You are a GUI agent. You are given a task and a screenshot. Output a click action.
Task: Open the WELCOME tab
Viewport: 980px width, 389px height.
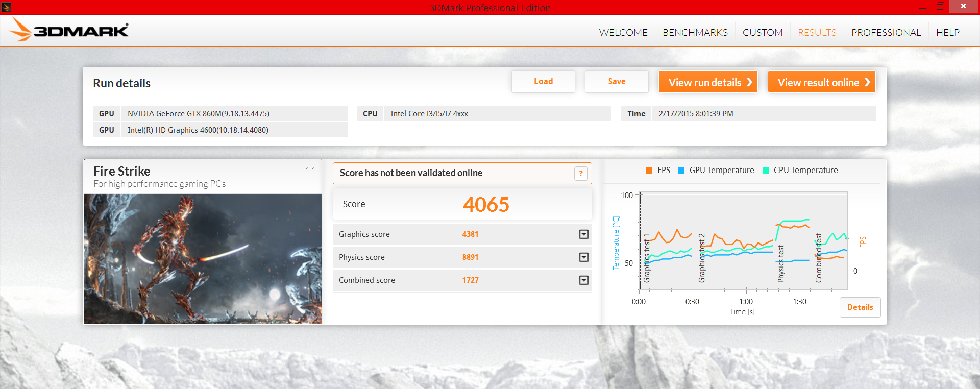click(623, 32)
